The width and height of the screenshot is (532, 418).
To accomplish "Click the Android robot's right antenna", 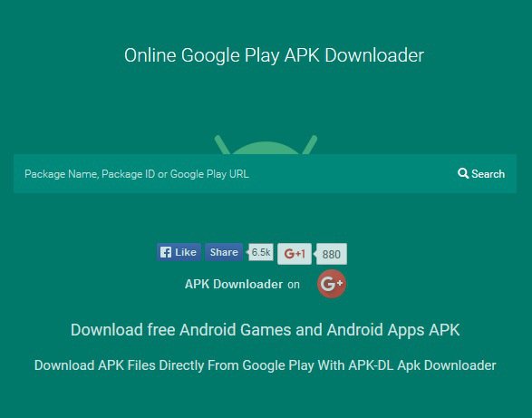I will (x=310, y=145).
